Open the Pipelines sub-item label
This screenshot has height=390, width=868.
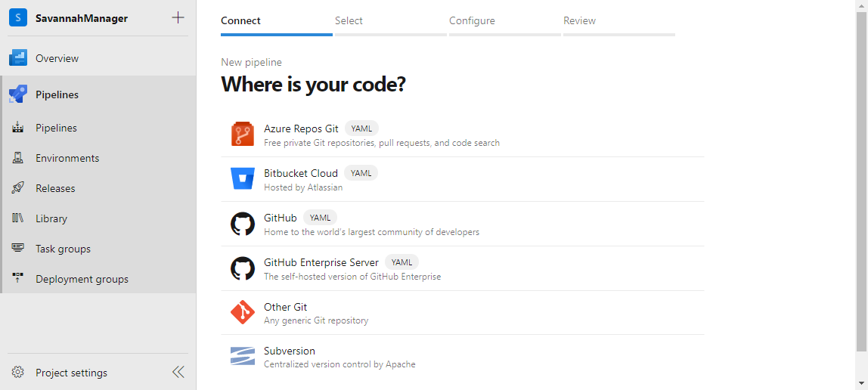[56, 128]
